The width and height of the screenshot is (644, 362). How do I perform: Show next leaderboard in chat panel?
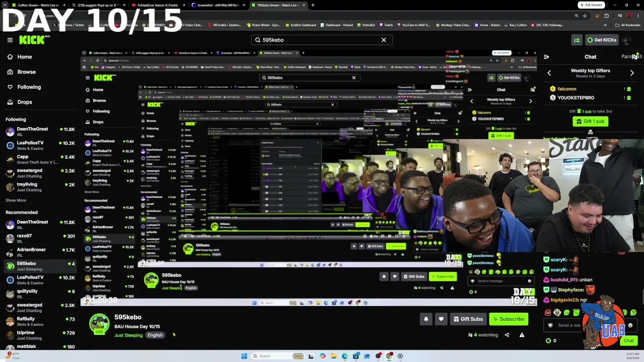(x=632, y=73)
